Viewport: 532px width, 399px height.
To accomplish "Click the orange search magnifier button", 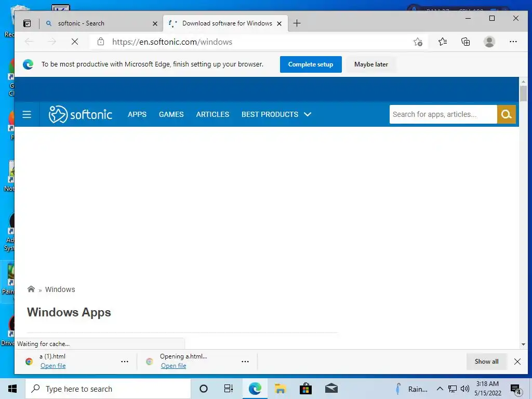I will tap(506, 114).
